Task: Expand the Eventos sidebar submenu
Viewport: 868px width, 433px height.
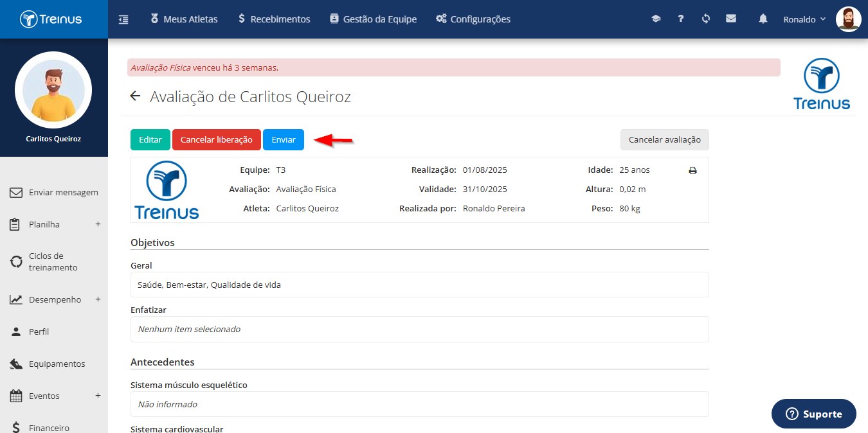Action: [98, 396]
